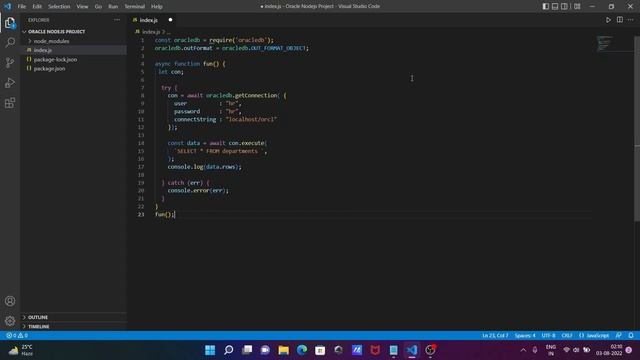The width and height of the screenshot is (640, 360).
Task: Click the UTF-8 encoding indicator
Action: pyautogui.click(x=548, y=336)
